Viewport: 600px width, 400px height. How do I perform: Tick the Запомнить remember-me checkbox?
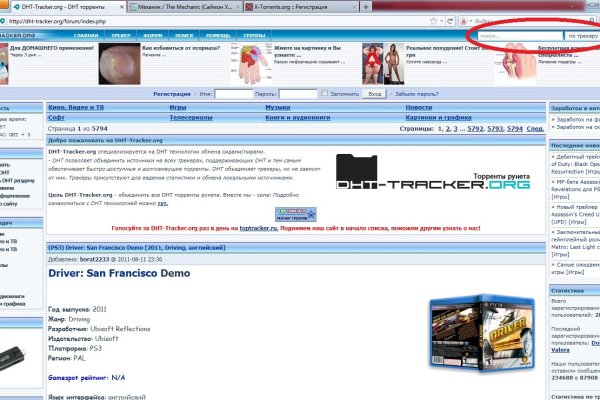point(326,93)
